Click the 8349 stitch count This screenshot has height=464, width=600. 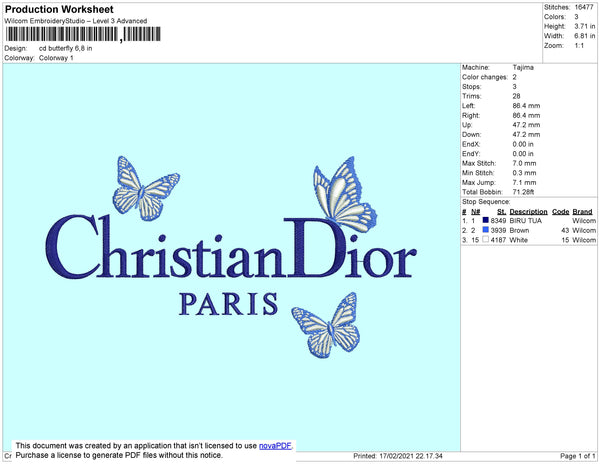click(498, 221)
